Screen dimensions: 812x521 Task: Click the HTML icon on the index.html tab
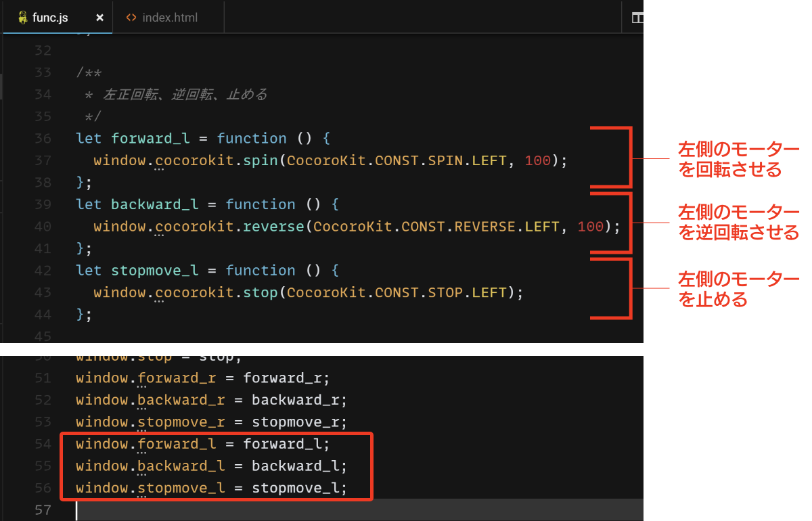pos(133,18)
